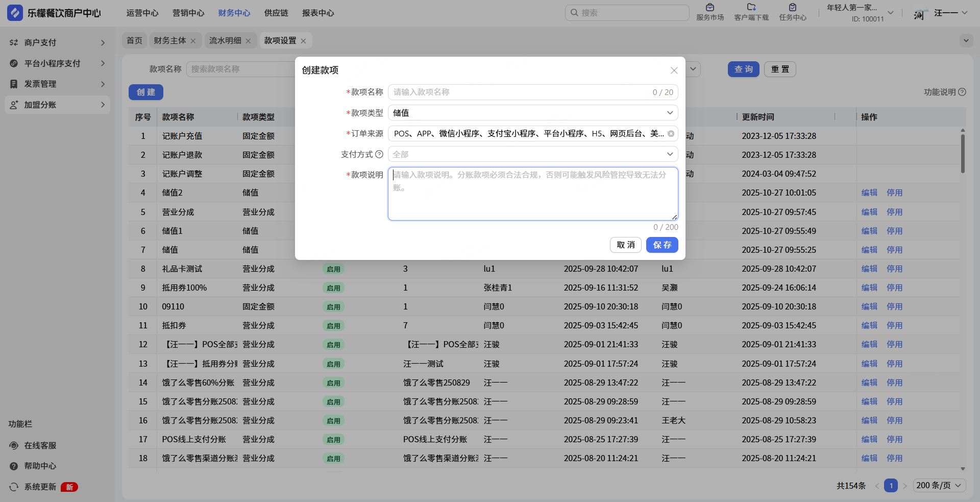Click the 保存 button
980x502 pixels.
click(662, 245)
